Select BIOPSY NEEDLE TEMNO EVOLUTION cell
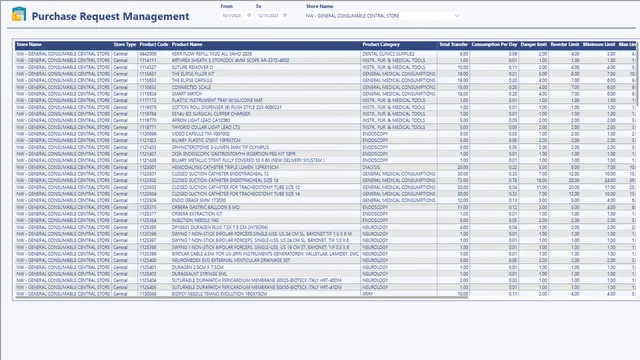Viewport: 640px width, 360px height. click(x=219, y=294)
